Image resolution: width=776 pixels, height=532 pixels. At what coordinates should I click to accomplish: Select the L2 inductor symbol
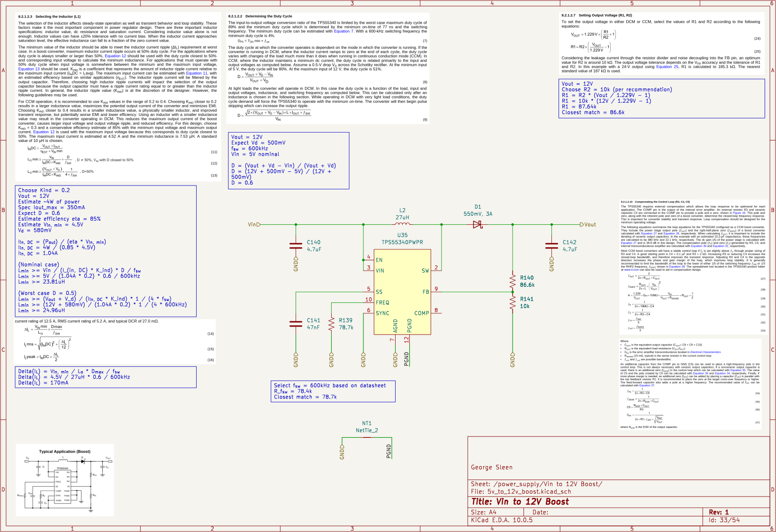point(402,224)
